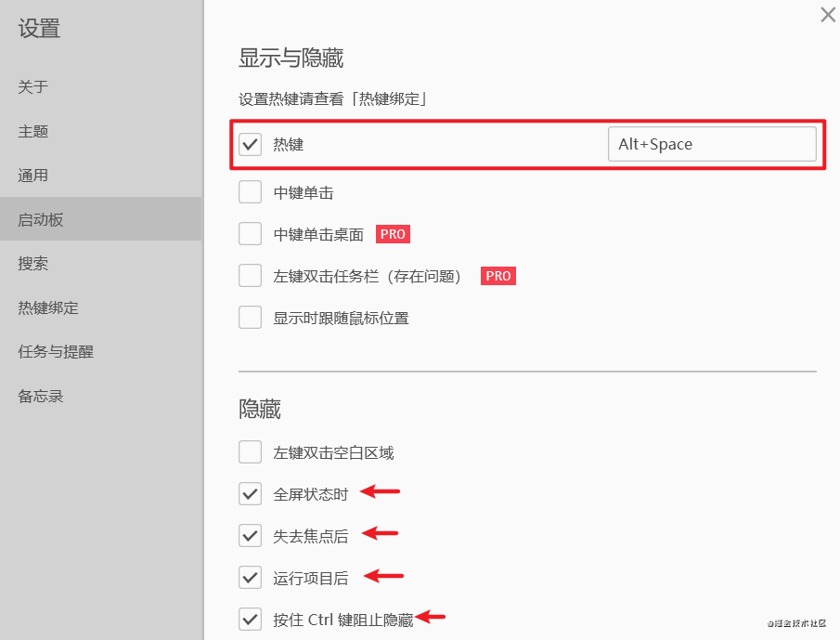The image size is (840, 640).
Task: Select 启动板 in the sidebar
Action: click(x=41, y=219)
